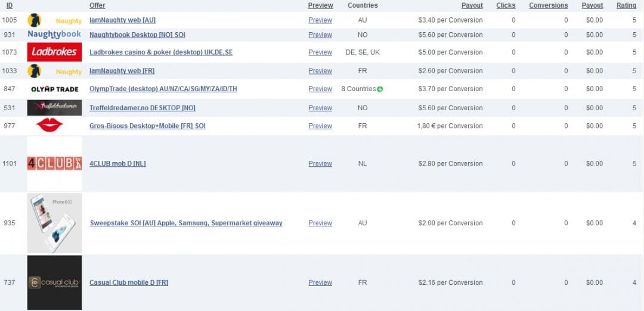Click Preview for Casual Club mobile offer

320,283
